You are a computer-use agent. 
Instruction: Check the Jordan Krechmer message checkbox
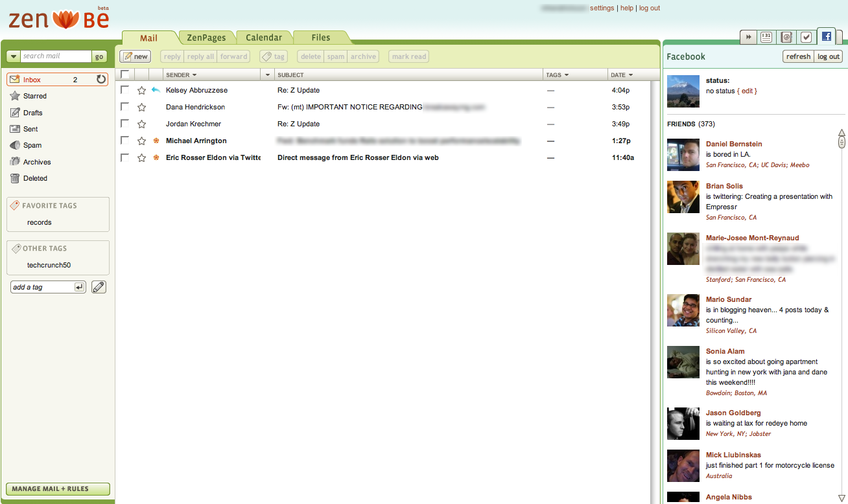(x=125, y=124)
